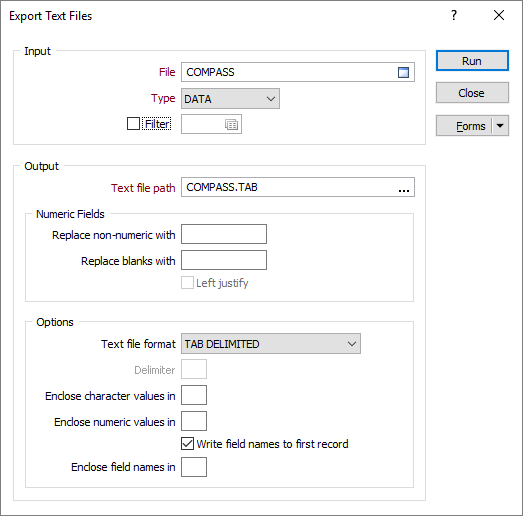The image size is (523, 516).
Task: Close the Export Text Files dialog with X
Action: [499, 15]
